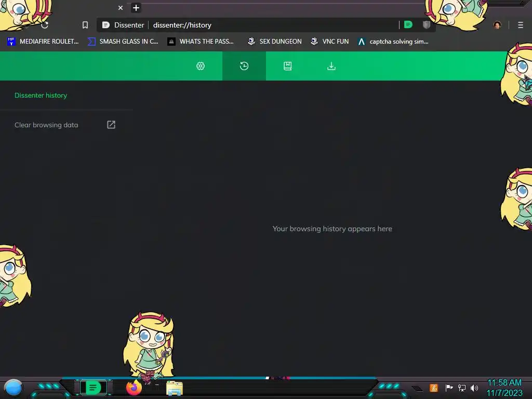Open the Downloads tab icon
Screen dimensions: 532x399
coord(331,66)
